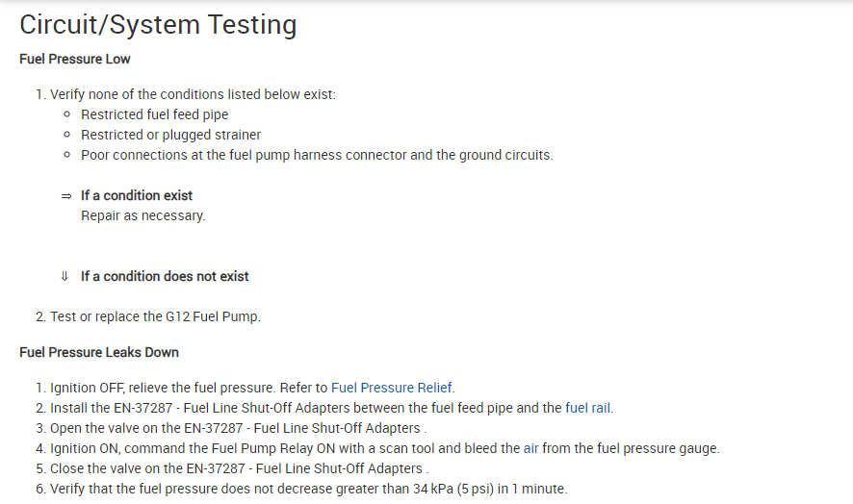Click the 'If a condition exist' text
This screenshot has width=853, height=504.
pos(137,195)
